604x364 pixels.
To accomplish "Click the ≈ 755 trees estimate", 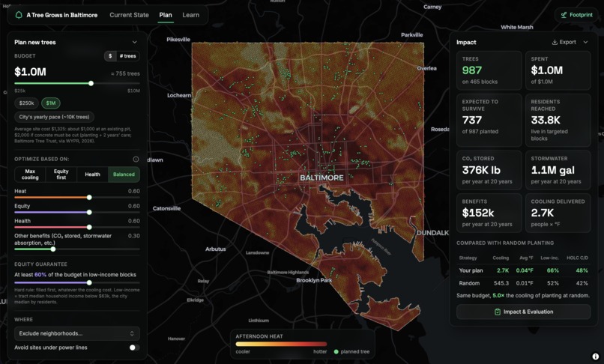I will click(125, 73).
